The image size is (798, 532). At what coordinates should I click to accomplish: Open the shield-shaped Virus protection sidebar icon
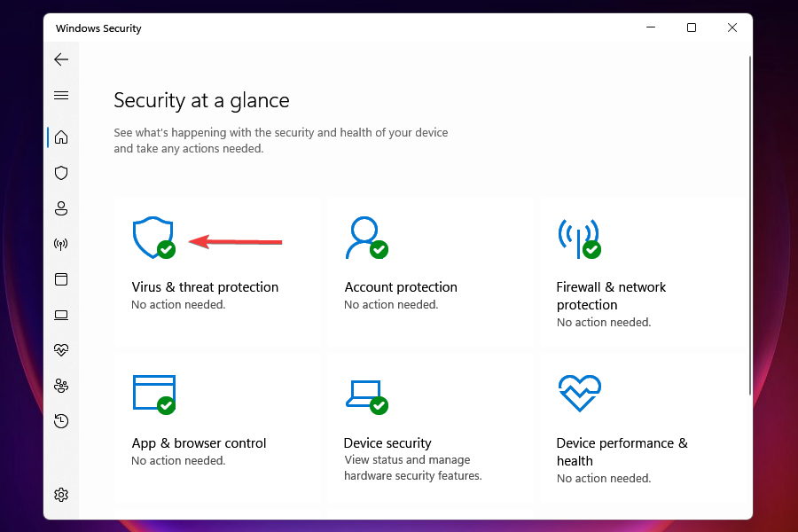pyautogui.click(x=61, y=173)
